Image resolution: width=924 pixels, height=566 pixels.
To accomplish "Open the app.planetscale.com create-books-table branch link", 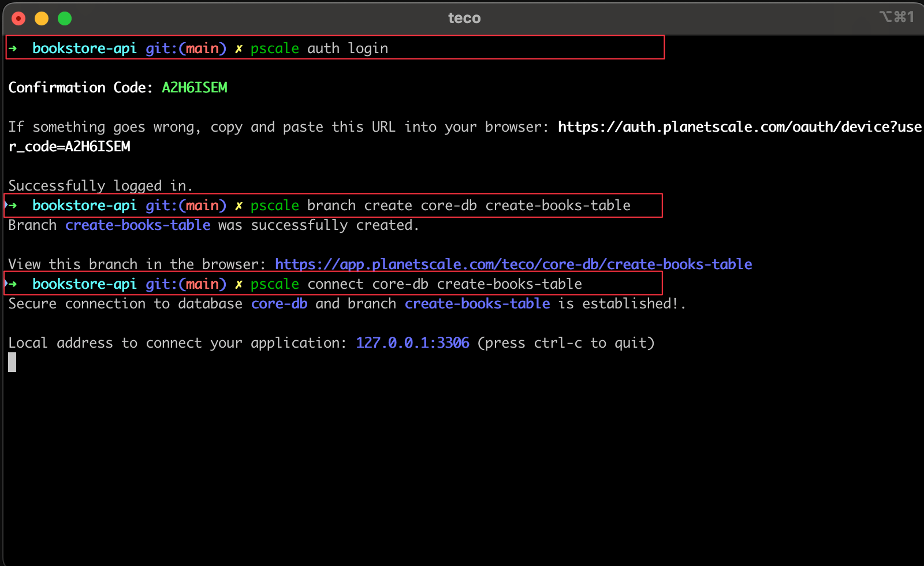I will [x=513, y=265].
